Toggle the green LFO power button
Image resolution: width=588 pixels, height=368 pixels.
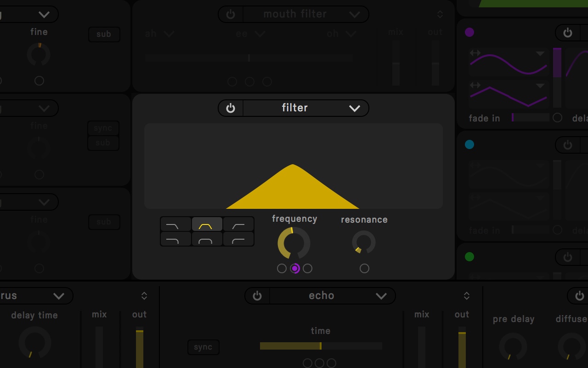(568, 257)
